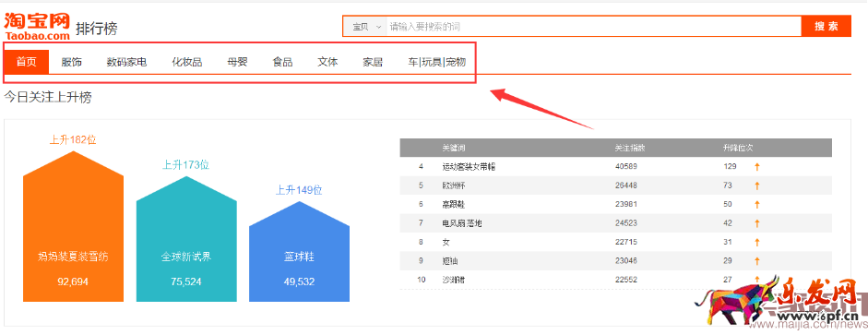Click the rank change value 73
Viewport: 868px width, 335px height.
point(728,185)
